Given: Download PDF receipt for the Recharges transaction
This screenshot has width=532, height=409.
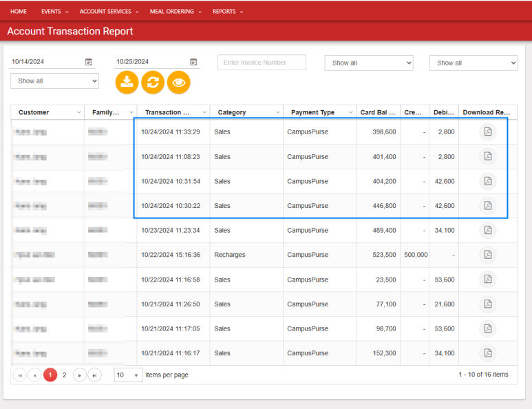Looking at the screenshot, I should [x=488, y=255].
